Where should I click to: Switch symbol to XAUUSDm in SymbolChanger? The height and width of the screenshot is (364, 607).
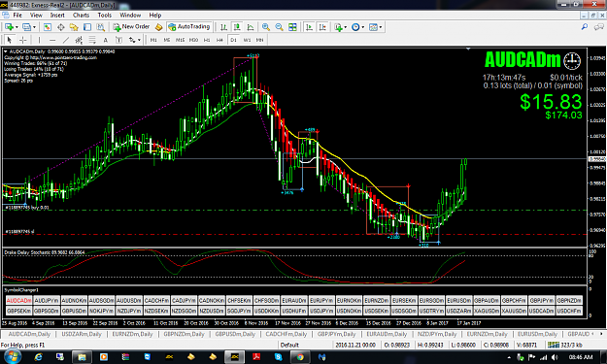(x=514, y=311)
